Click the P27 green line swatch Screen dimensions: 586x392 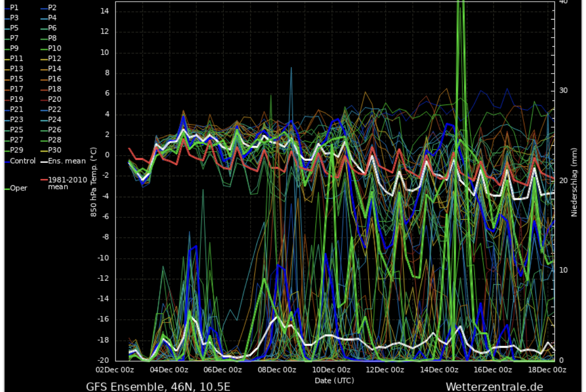(7, 140)
